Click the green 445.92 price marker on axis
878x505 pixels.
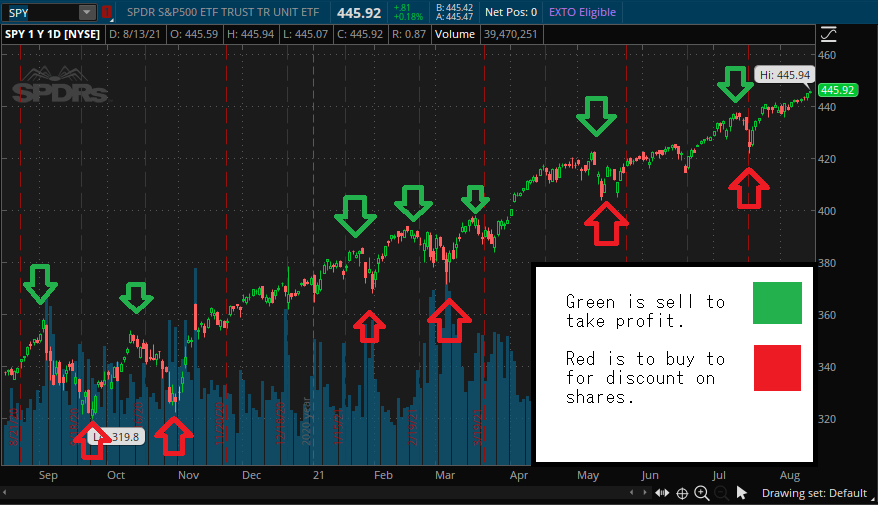click(838, 90)
